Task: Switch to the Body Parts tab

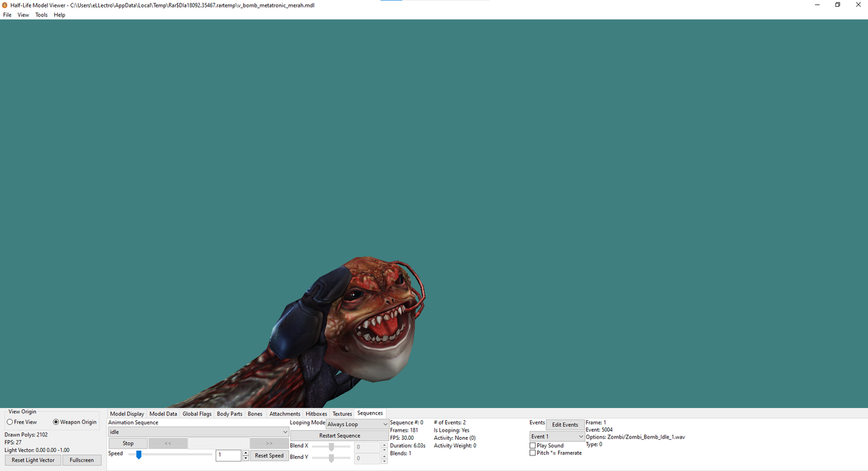Action: pyautogui.click(x=229, y=413)
